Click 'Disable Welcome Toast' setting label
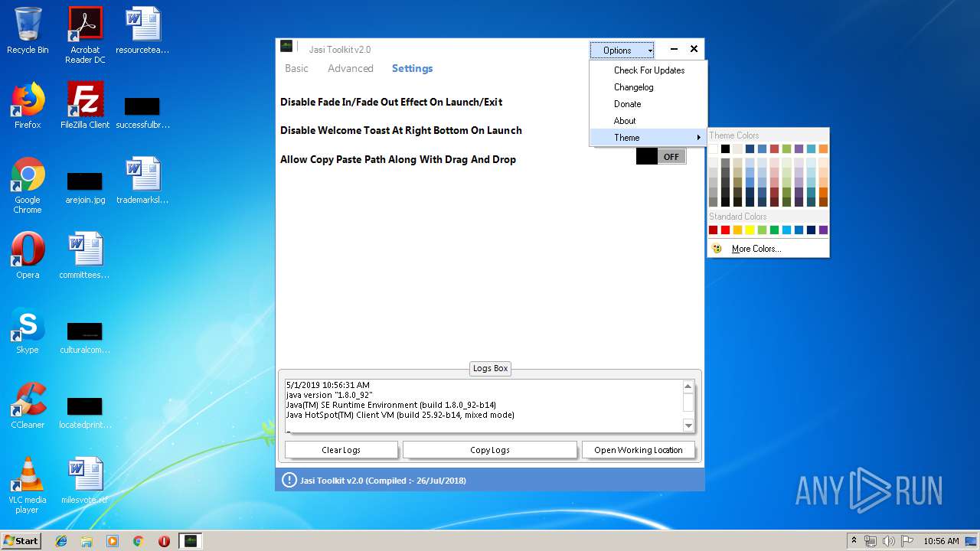Screen dimensions: 980x551 point(401,130)
